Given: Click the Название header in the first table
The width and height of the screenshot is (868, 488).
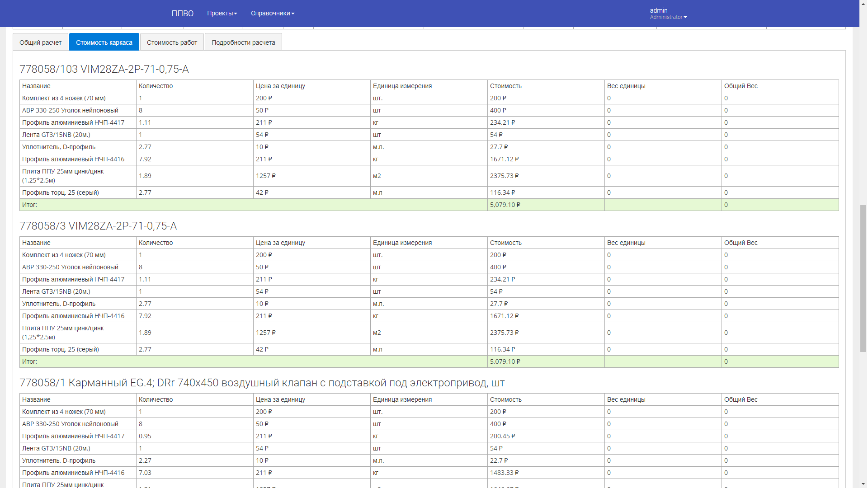Looking at the screenshot, I should click(36, 86).
